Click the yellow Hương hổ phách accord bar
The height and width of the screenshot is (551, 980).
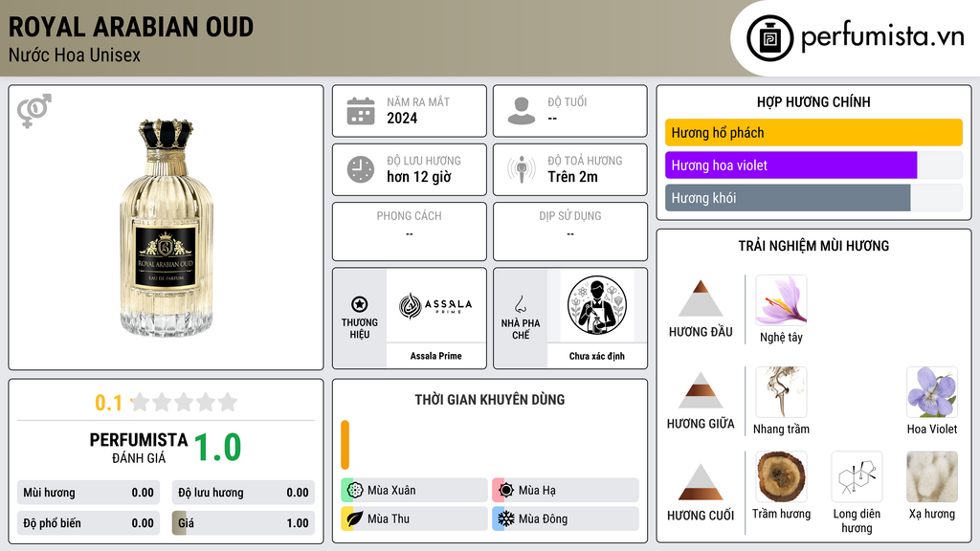coord(813,132)
